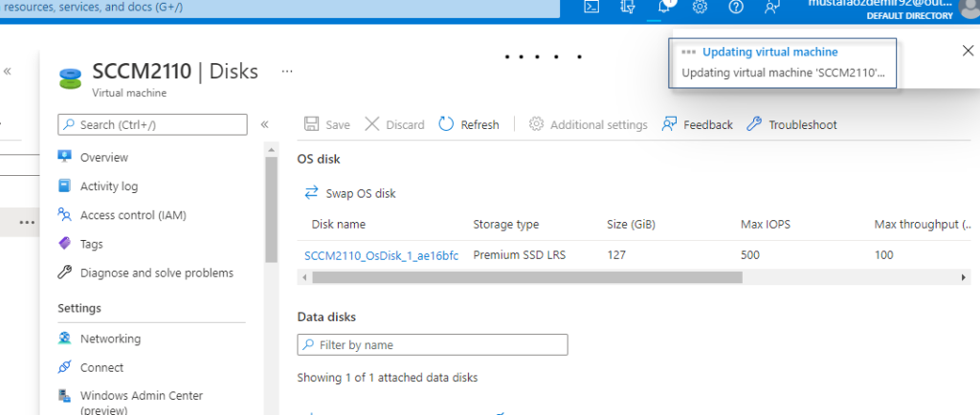Viewport: 980px width, 415px height.
Task: Refresh the disks list
Action: (x=469, y=124)
